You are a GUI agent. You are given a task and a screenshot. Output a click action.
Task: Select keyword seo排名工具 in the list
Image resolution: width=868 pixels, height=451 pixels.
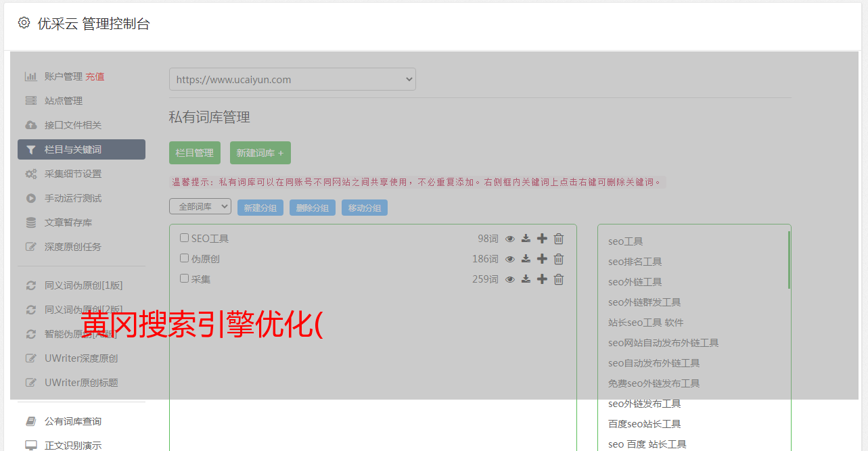[x=635, y=262]
